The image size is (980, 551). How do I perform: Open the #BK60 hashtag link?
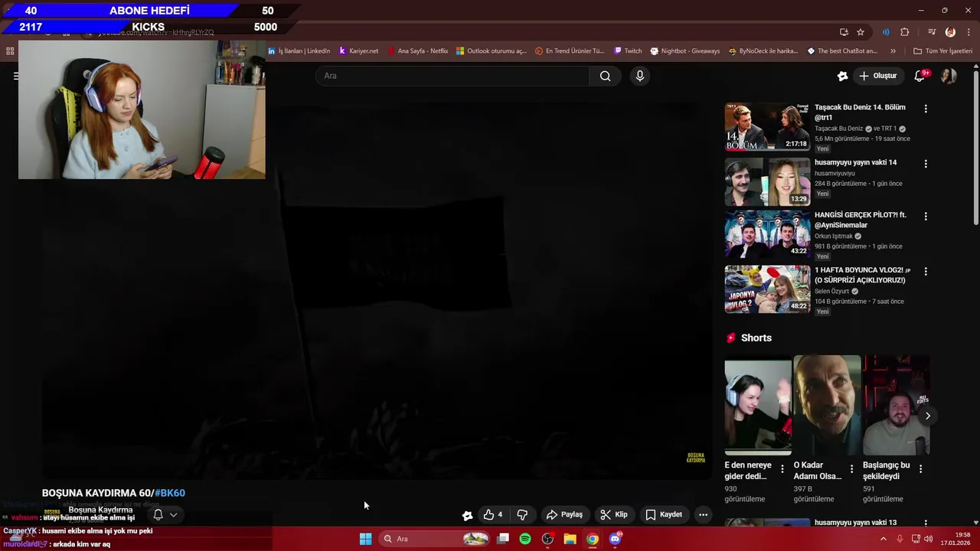click(x=170, y=493)
